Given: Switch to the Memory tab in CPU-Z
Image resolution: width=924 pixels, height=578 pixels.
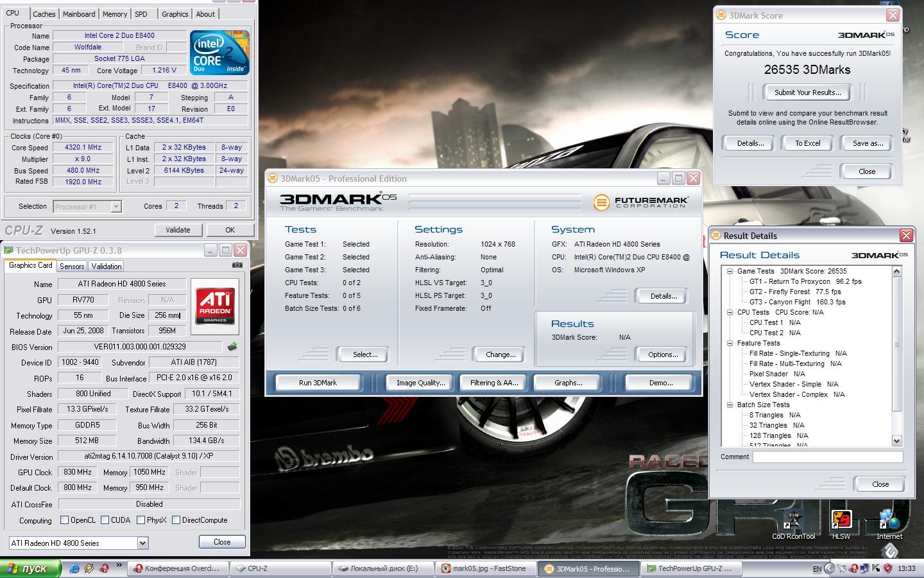Looking at the screenshot, I should [115, 14].
